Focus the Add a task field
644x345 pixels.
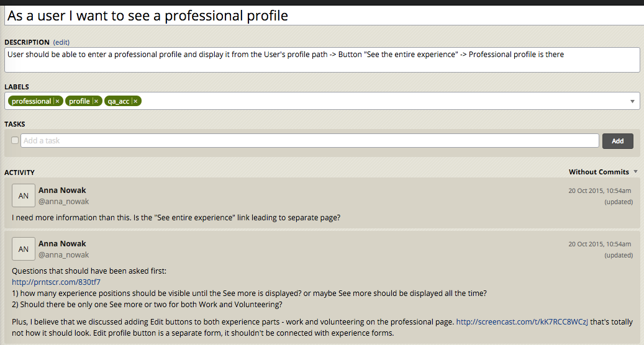click(x=310, y=141)
